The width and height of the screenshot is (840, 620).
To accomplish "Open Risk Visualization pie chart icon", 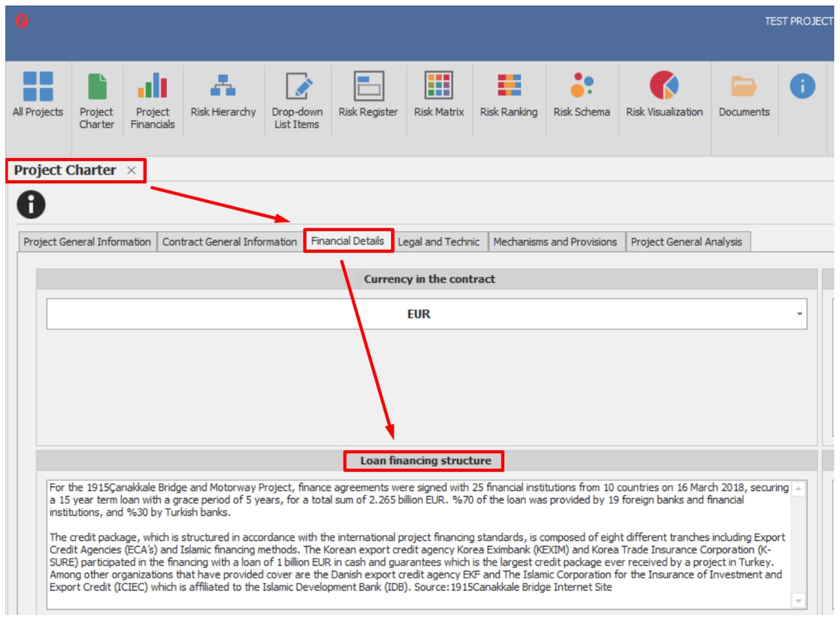I will [664, 86].
